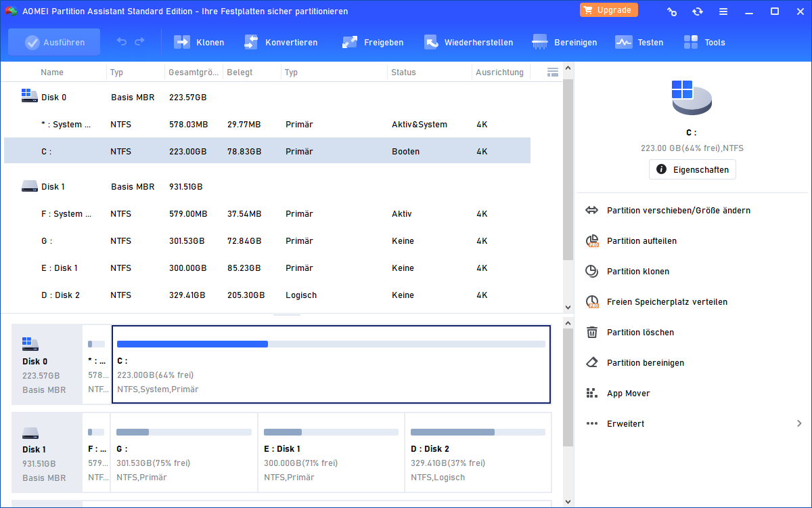Click the Freigeben toolbar icon
This screenshot has height=508, width=812.
pyautogui.click(x=350, y=42)
